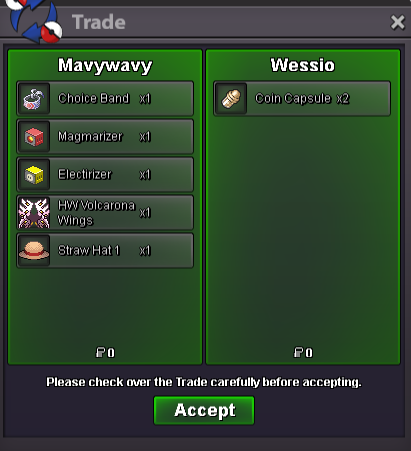This screenshot has height=451, width=411.
Task: Click Mavywavy's money amount icon
Action: coord(100,352)
